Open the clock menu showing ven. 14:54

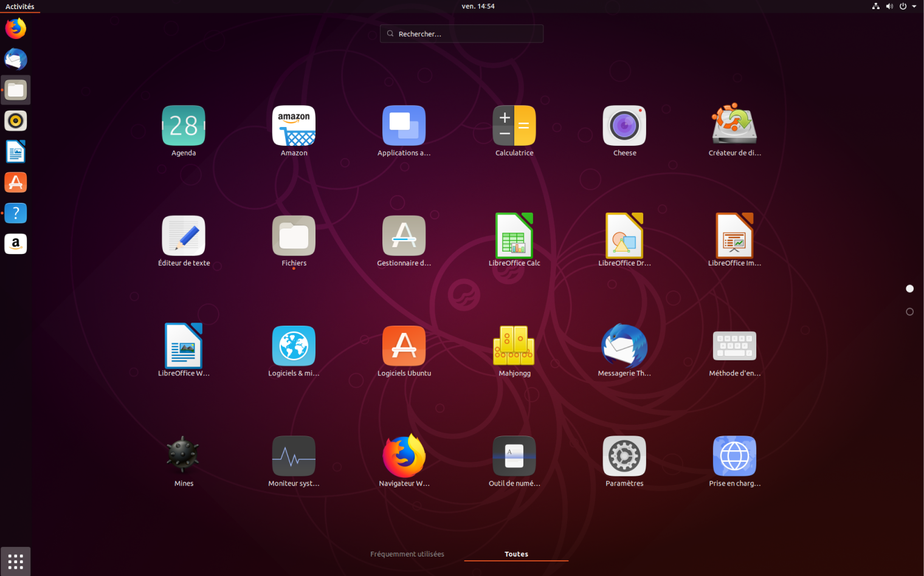(478, 6)
